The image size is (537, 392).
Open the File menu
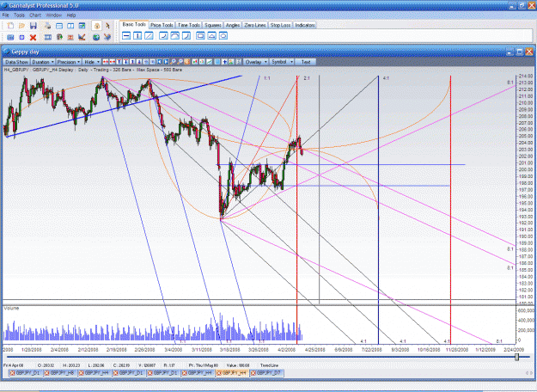(5, 15)
